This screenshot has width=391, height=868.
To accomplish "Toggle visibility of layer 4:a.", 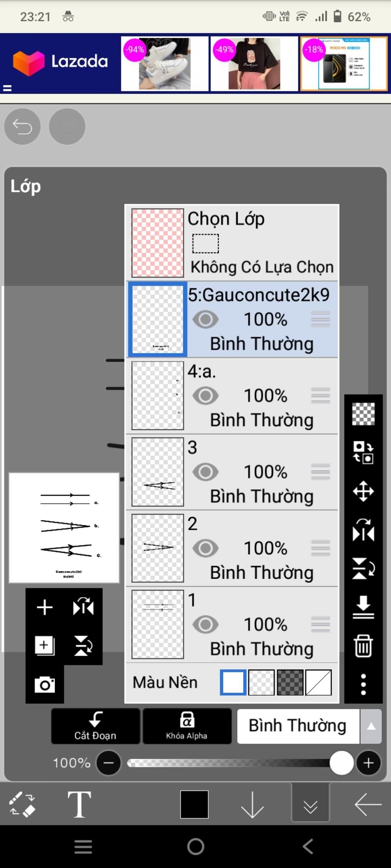I will pos(205,396).
